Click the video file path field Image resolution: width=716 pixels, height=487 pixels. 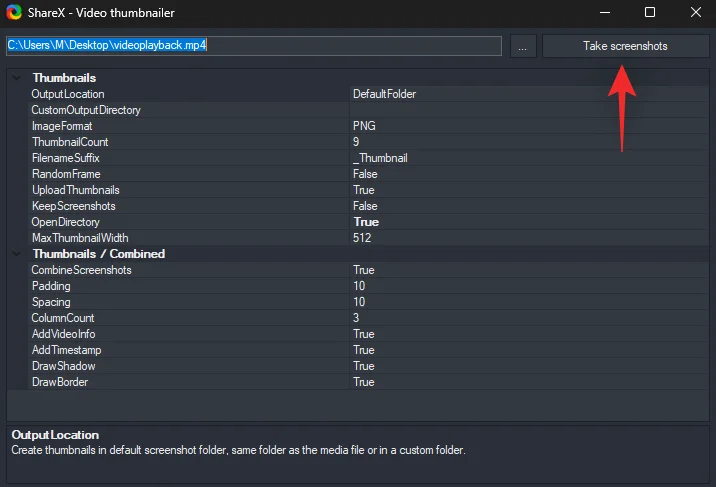click(254, 46)
